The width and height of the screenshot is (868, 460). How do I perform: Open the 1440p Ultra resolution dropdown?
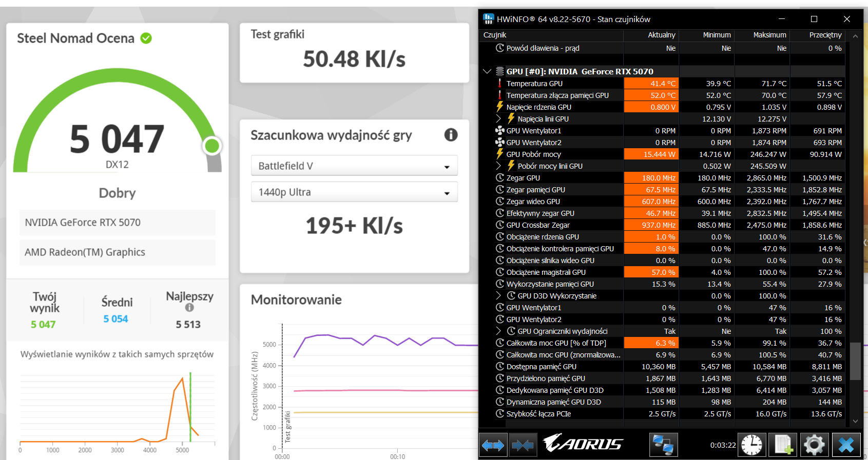coord(354,192)
